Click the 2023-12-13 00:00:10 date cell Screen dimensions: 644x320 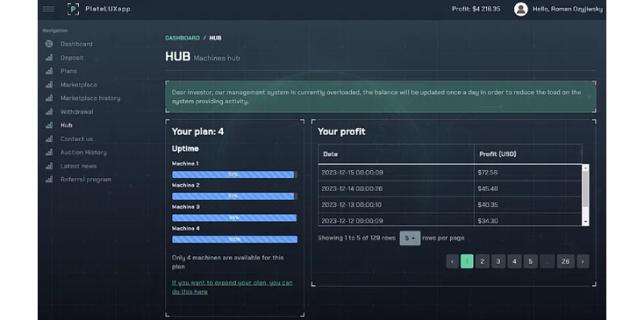pos(396,205)
